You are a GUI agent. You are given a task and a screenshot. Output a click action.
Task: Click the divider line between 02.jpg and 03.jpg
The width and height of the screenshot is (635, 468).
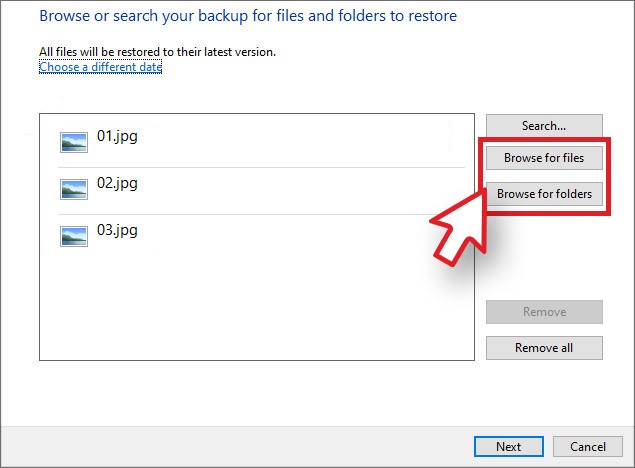click(x=261, y=214)
